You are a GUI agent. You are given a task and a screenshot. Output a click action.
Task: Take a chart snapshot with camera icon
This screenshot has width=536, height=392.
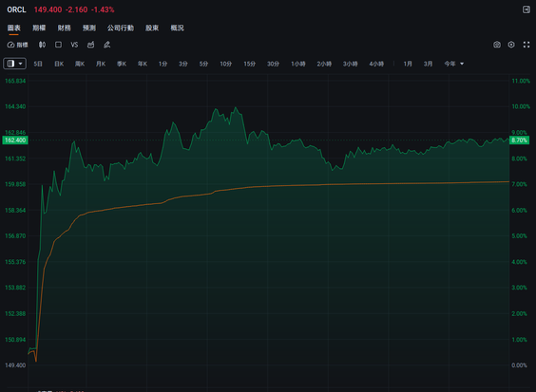(x=497, y=45)
